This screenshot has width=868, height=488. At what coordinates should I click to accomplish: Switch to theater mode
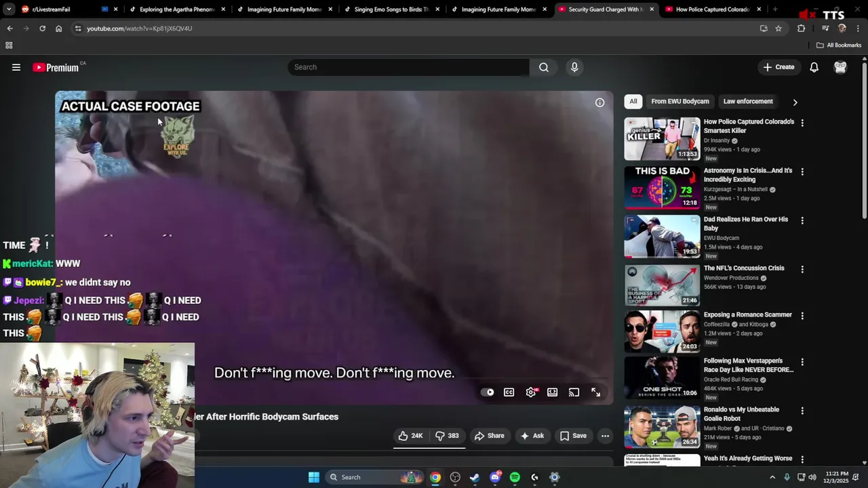[553, 392]
